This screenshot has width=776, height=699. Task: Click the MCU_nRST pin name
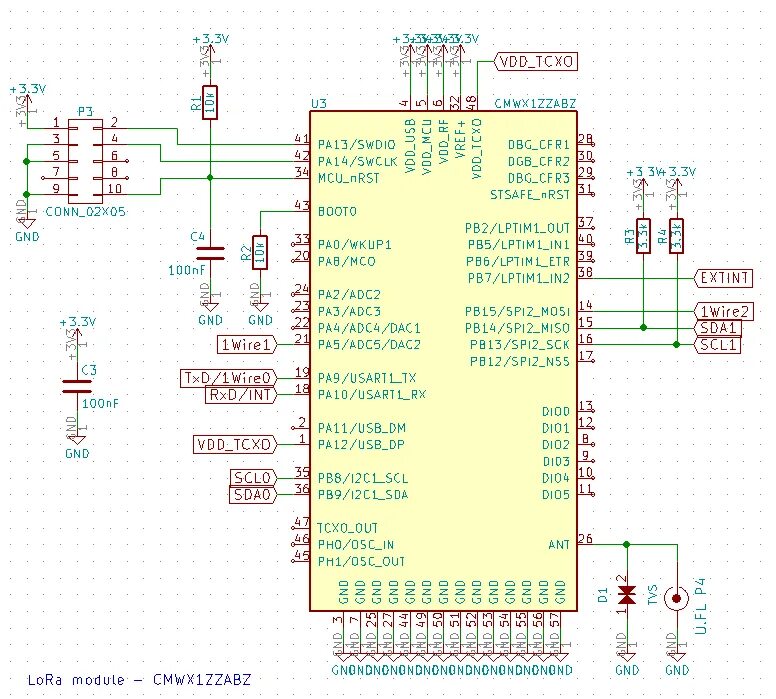click(349, 178)
